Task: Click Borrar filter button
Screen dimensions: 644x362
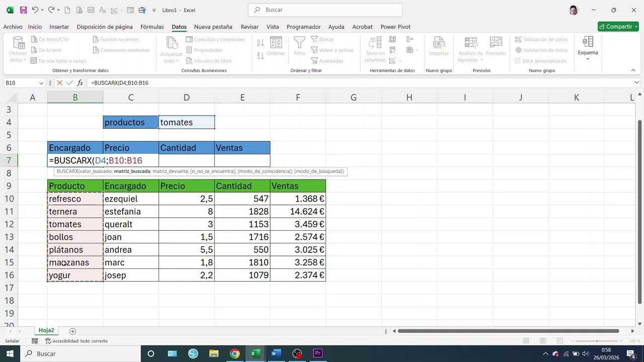Action: (x=322, y=39)
